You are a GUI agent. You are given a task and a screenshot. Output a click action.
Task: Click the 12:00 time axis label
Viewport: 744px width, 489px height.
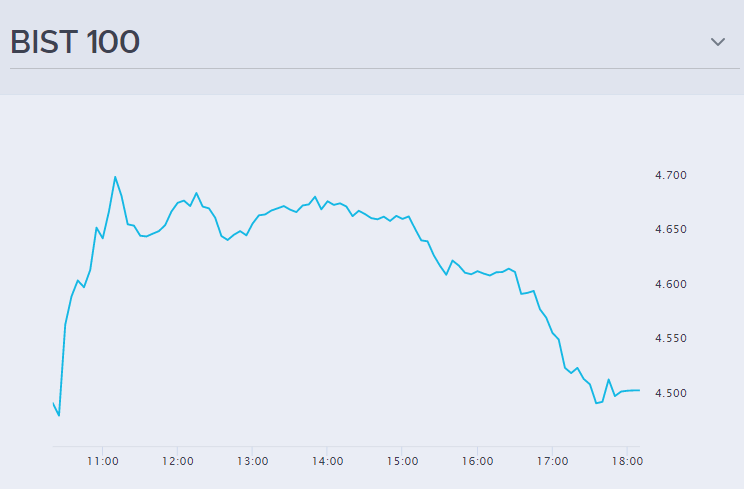click(x=177, y=461)
